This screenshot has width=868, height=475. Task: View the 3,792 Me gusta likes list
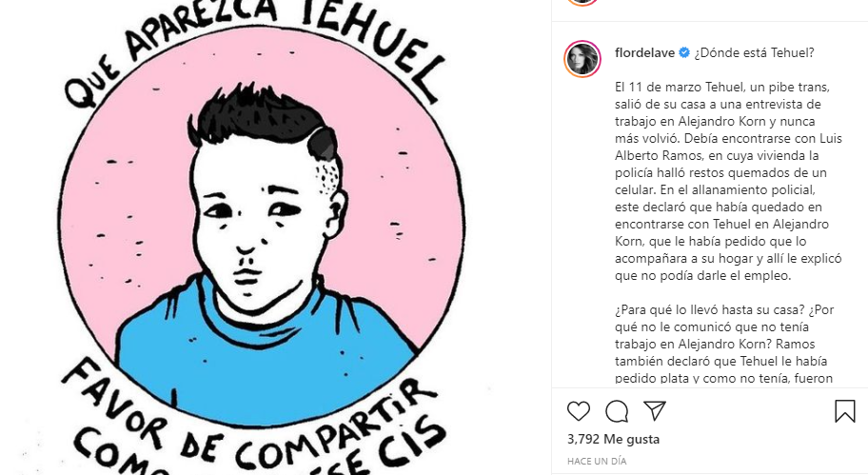[x=613, y=439]
